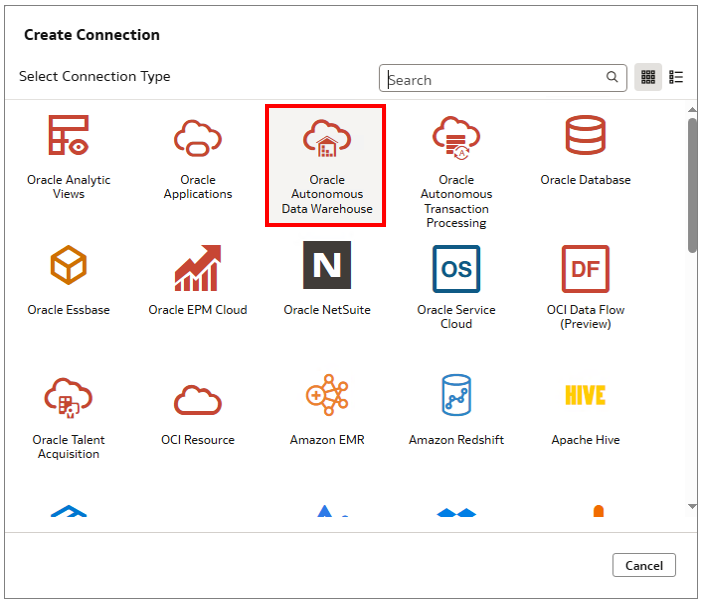Viewport: 702px width, 605px height.
Task: Choose the Oracle Essbase cube icon
Action: click(x=69, y=266)
